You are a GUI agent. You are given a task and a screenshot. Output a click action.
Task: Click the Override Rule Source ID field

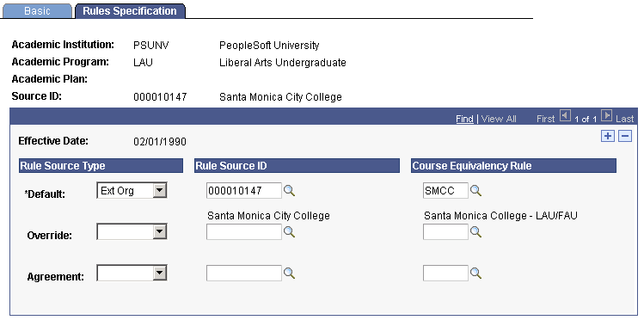tap(244, 232)
